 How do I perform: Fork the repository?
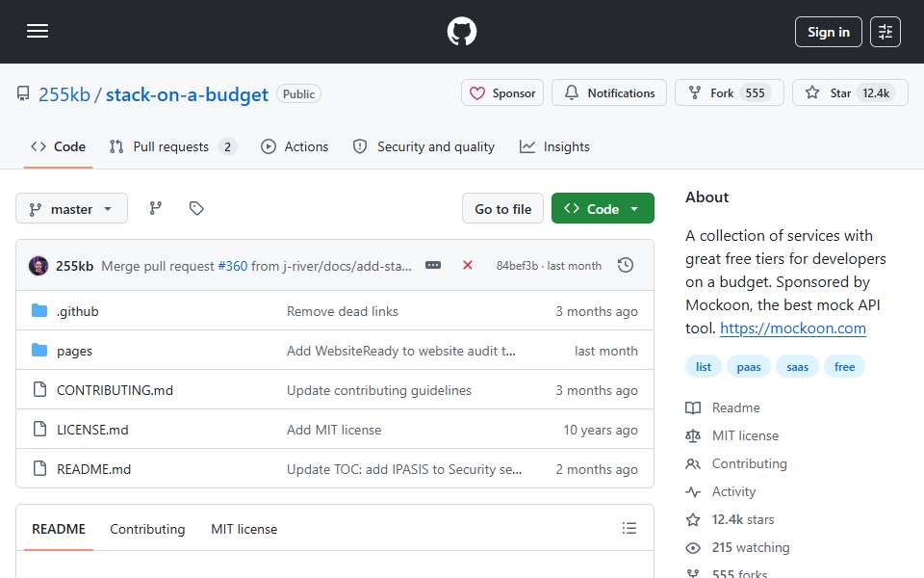[729, 93]
